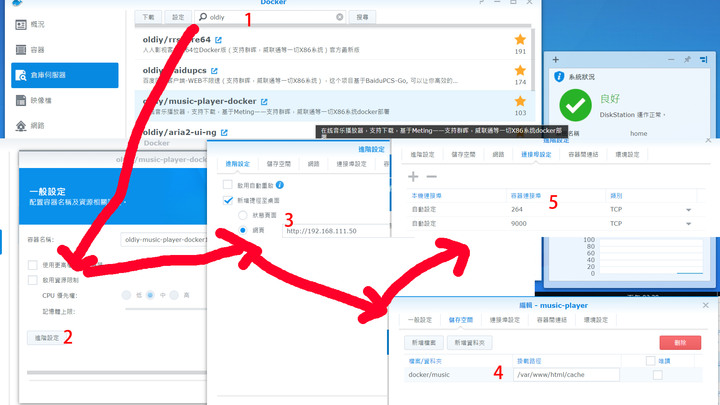The height and width of the screenshot is (405, 720).
Task: Enable the 啟用自動重啟 auto-restart checkbox
Action: pos(227,185)
